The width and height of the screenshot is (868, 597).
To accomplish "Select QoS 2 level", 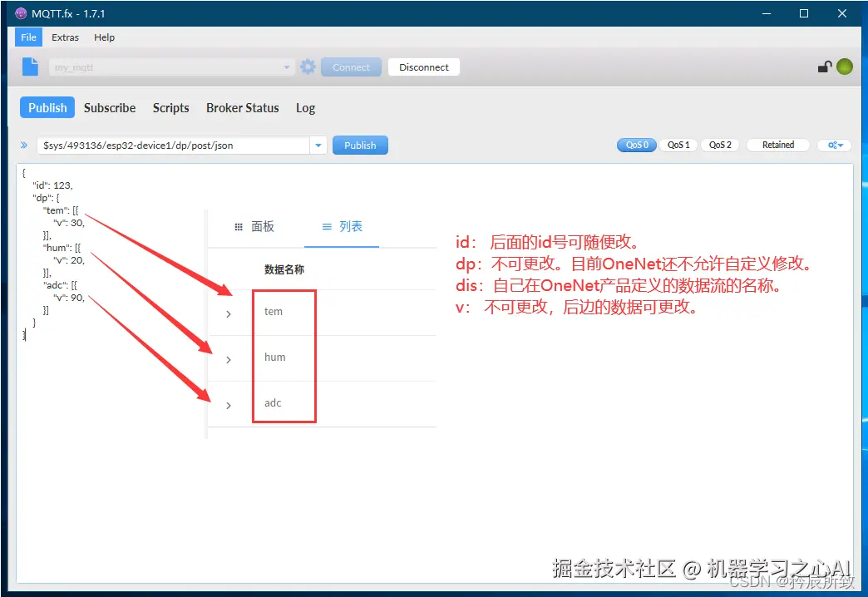I will point(720,146).
